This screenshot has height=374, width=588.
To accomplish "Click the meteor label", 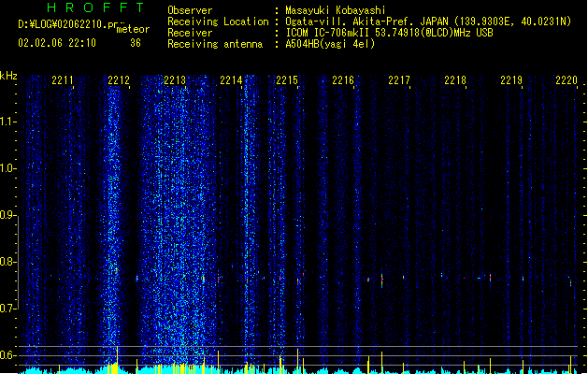I will [133, 29].
